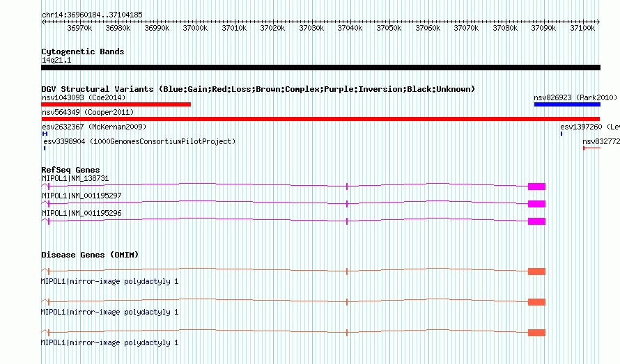This screenshot has height=364, width=620.
Task: Select the 37070k position on the ruler
Action: [x=466, y=28]
